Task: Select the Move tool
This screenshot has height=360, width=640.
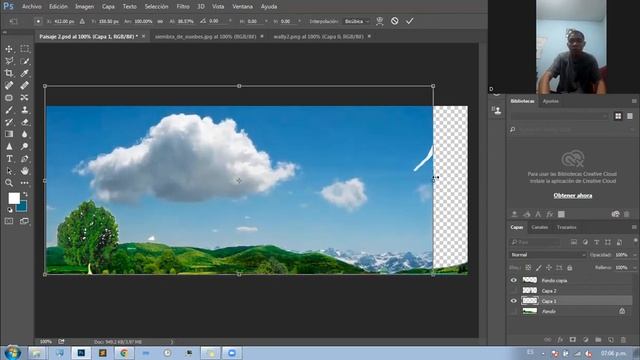Action: coord(9,49)
